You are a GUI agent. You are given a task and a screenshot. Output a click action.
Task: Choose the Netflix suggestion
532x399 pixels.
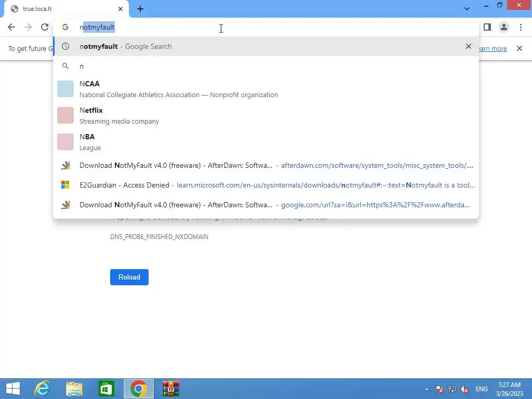(266, 115)
